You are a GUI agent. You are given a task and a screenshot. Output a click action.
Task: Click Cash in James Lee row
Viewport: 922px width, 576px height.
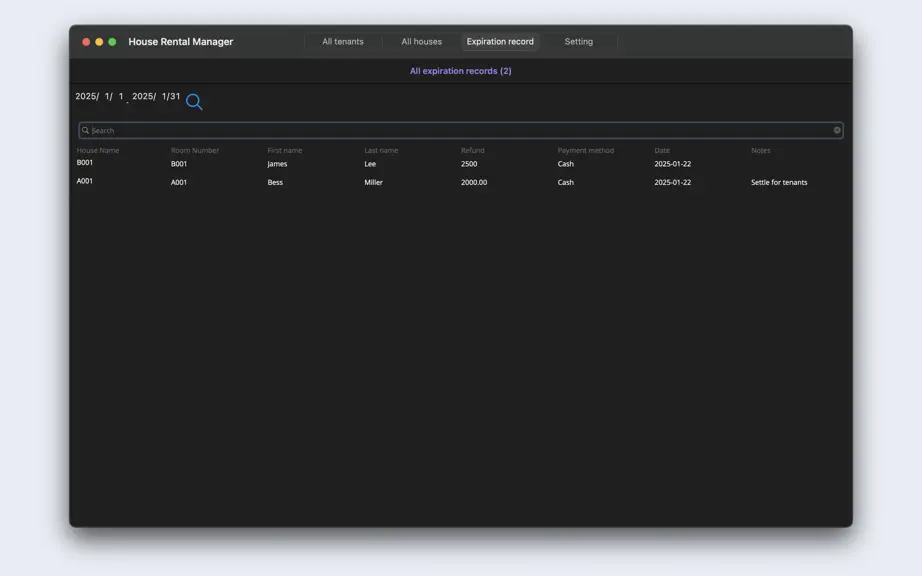(566, 164)
